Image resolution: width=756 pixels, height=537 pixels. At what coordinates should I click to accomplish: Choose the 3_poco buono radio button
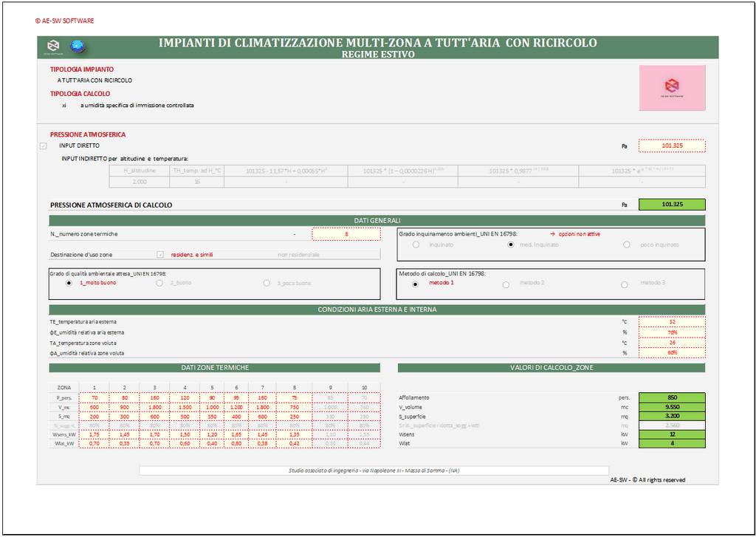point(267,283)
